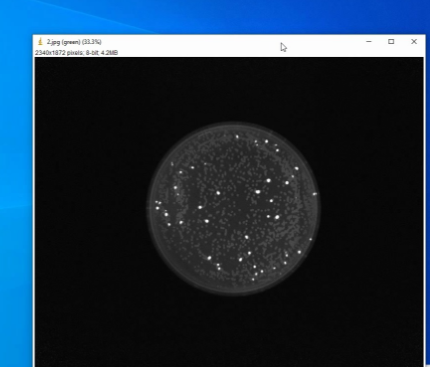Minimize the 2.jpg (green) window
The image size is (430, 367).
pos(369,42)
